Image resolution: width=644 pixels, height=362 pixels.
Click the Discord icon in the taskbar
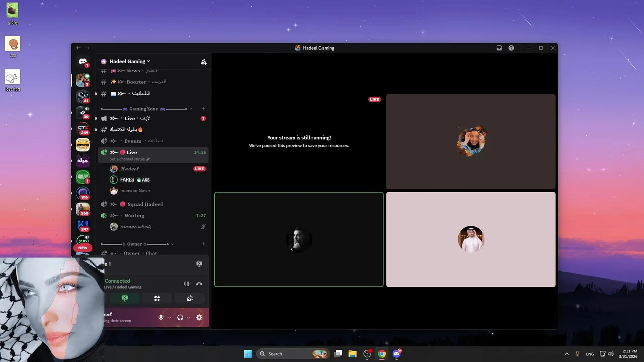tap(396, 354)
